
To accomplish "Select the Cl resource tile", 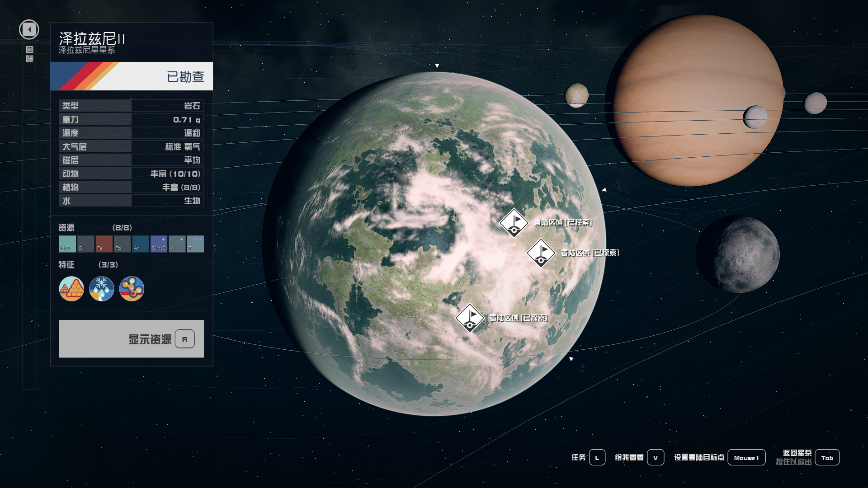I will (x=85, y=244).
